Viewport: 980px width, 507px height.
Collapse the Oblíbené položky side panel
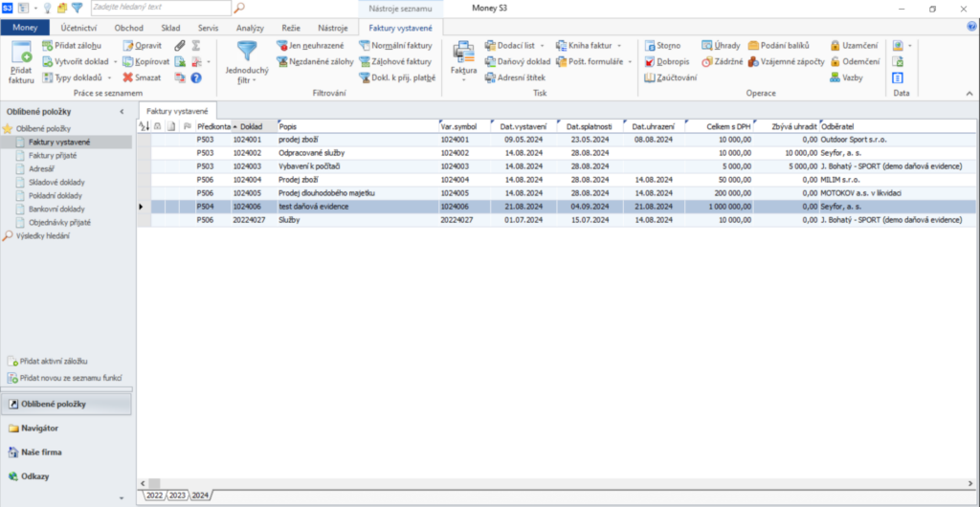point(122,112)
